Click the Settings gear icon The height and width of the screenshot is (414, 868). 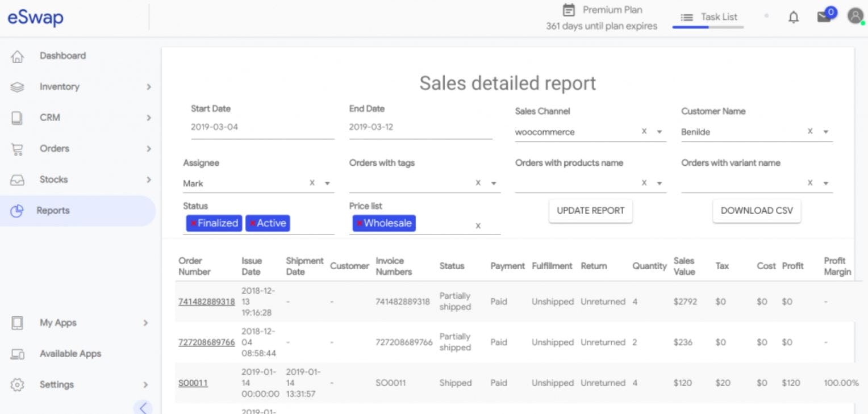point(18,384)
